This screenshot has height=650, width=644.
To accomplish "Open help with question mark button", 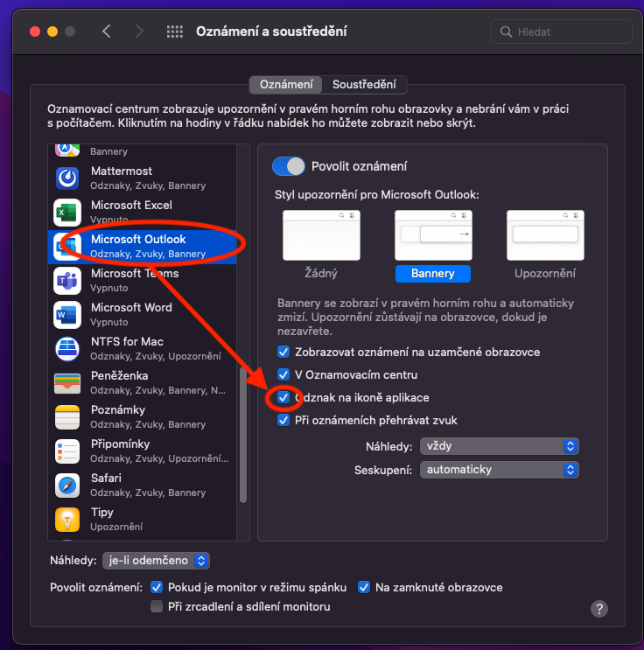I will [x=599, y=609].
